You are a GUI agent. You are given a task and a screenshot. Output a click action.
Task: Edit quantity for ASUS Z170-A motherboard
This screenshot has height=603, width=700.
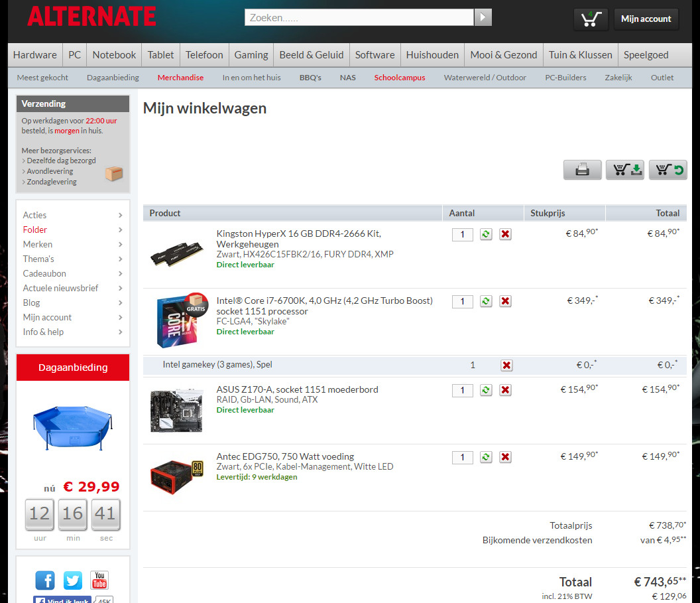[463, 390]
